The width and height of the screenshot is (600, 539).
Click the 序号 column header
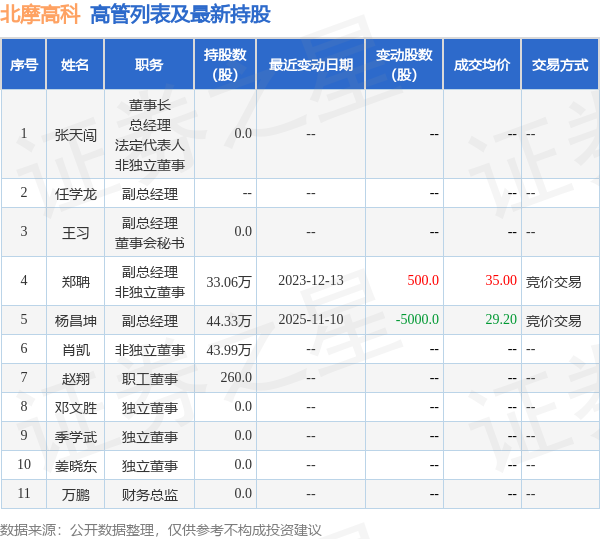click(24, 65)
